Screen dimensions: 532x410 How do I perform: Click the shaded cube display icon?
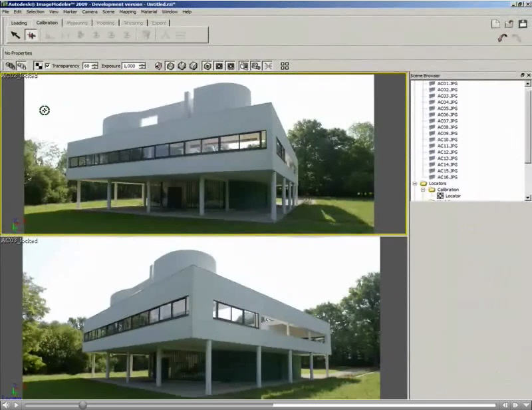pyautogui.click(x=181, y=65)
